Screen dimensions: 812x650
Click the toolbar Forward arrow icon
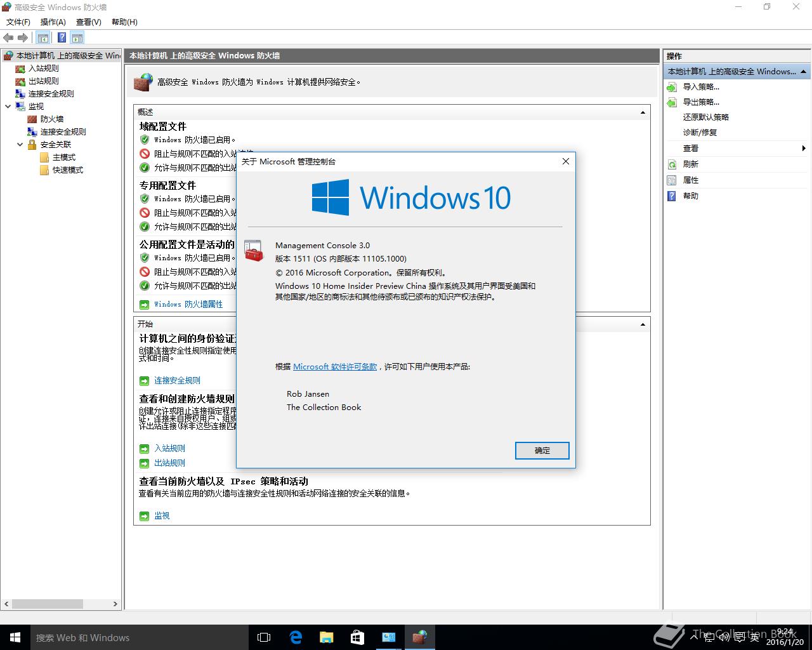pos(23,38)
